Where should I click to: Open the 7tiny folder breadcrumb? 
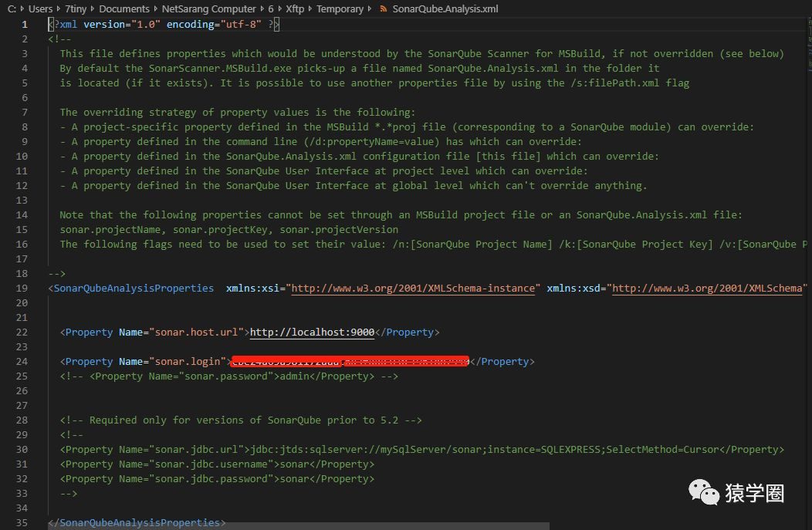point(76,8)
